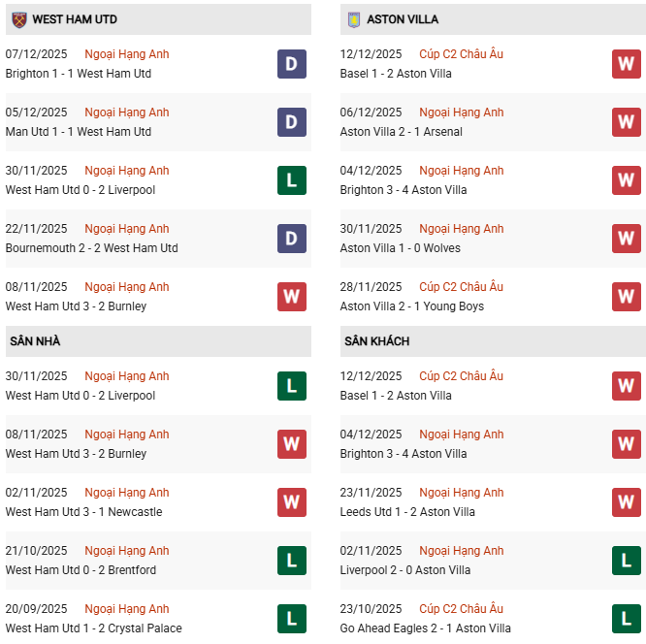Click the West Ham 0-2 Brentford result

[x=81, y=570]
